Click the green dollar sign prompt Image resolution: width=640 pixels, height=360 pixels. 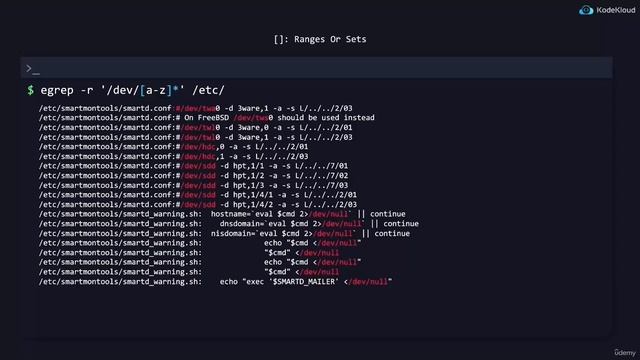click(x=31, y=90)
